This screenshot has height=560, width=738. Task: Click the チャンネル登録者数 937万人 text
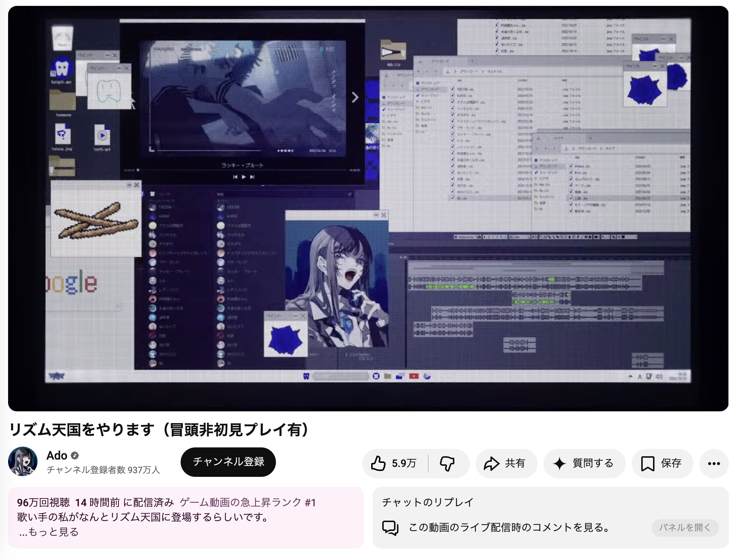tap(103, 470)
